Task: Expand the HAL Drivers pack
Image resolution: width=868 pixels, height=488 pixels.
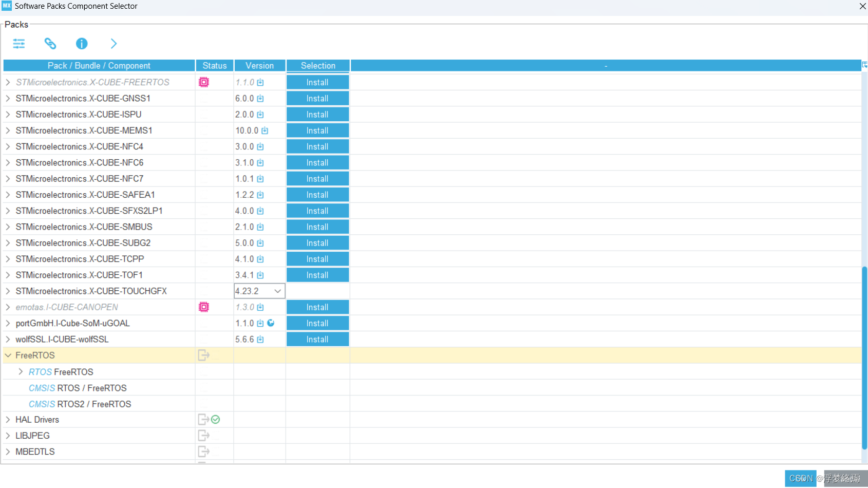Action: [x=8, y=420]
